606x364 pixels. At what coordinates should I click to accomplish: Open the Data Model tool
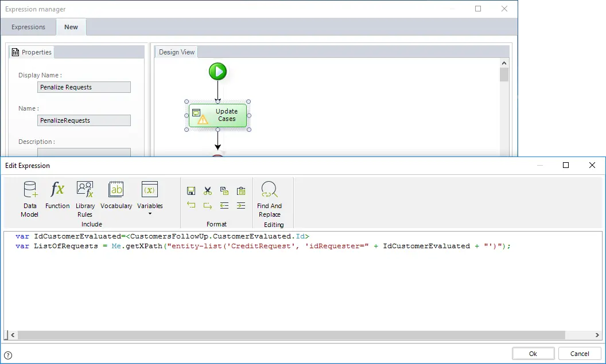tap(30, 199)
